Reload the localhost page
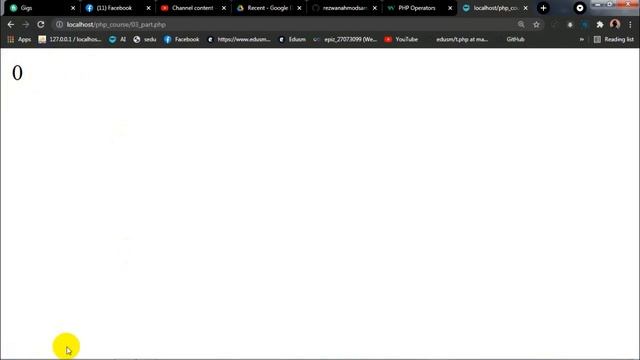The width and height of the screenshot is (640, 360). click(41, 24)
